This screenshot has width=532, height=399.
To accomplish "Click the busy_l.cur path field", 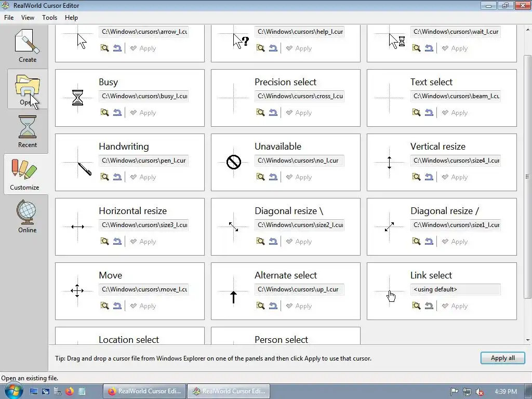I will 143,96.
